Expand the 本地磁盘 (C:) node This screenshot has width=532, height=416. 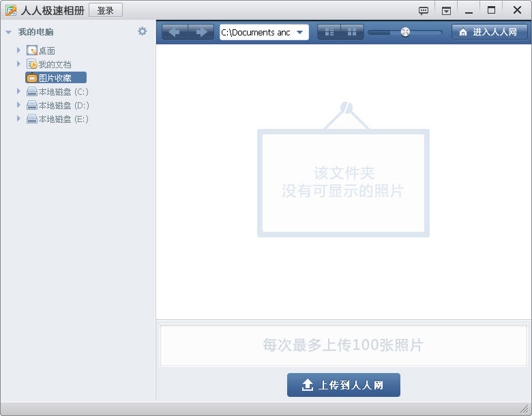coord(18,91)
